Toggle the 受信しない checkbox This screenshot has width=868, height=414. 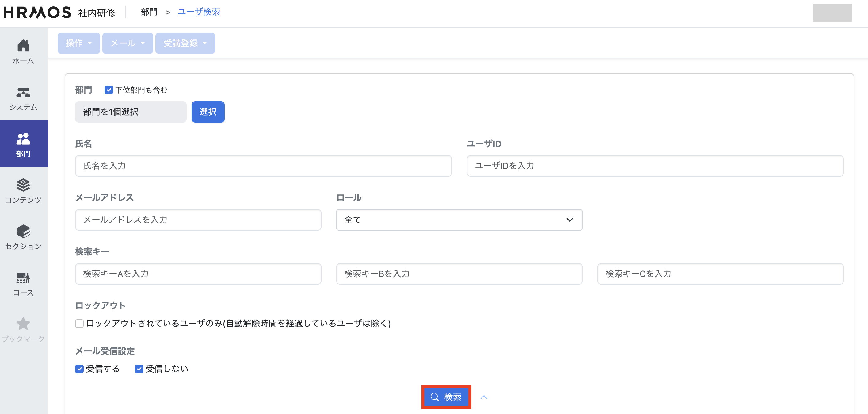coord(139,369)
